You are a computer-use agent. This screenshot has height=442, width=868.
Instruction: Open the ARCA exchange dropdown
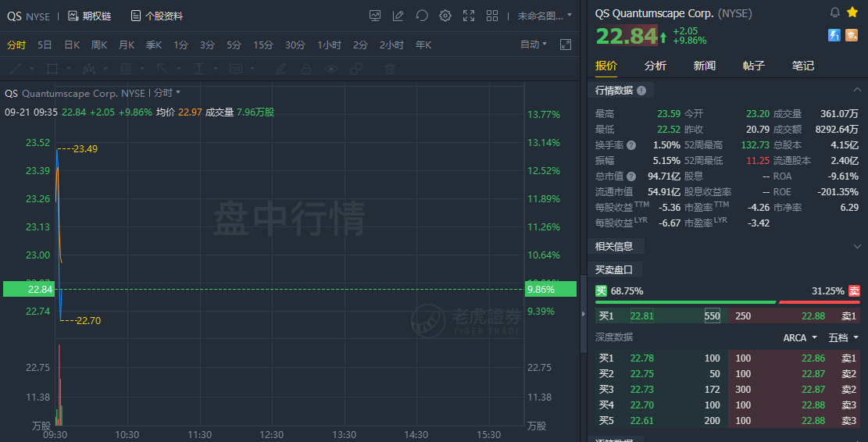click(801, 337)
